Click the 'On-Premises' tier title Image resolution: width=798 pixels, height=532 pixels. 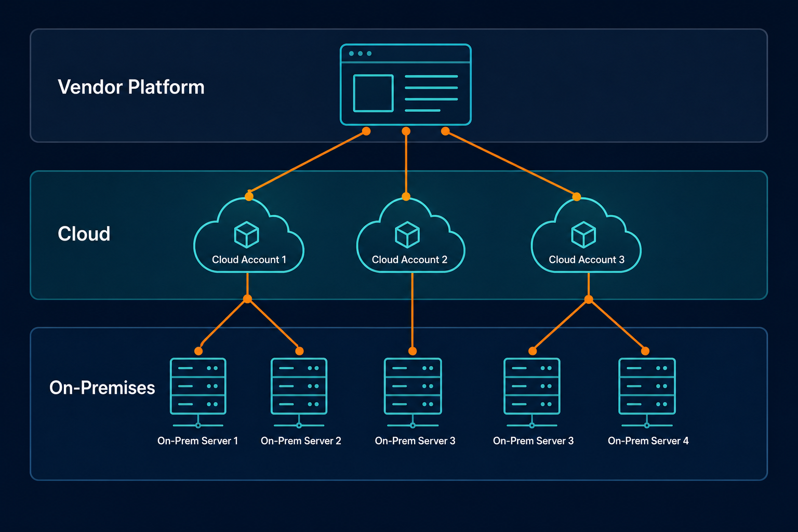[102, 388]
